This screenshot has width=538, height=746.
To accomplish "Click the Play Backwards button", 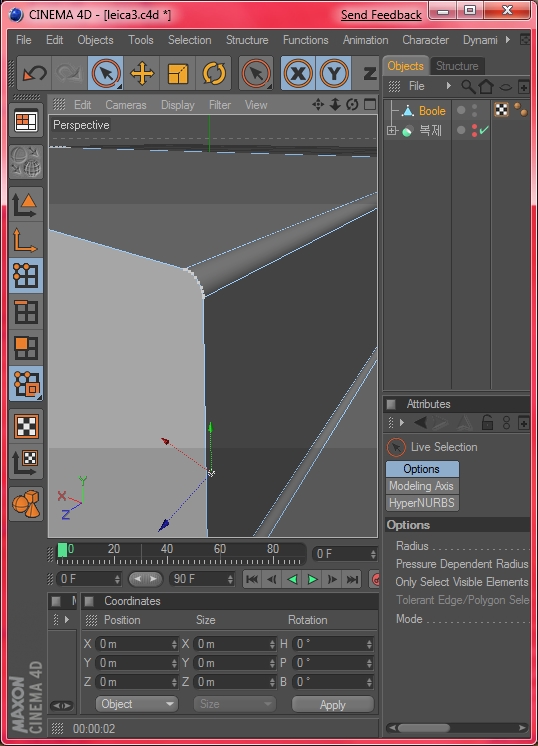I will click(292, 579).
